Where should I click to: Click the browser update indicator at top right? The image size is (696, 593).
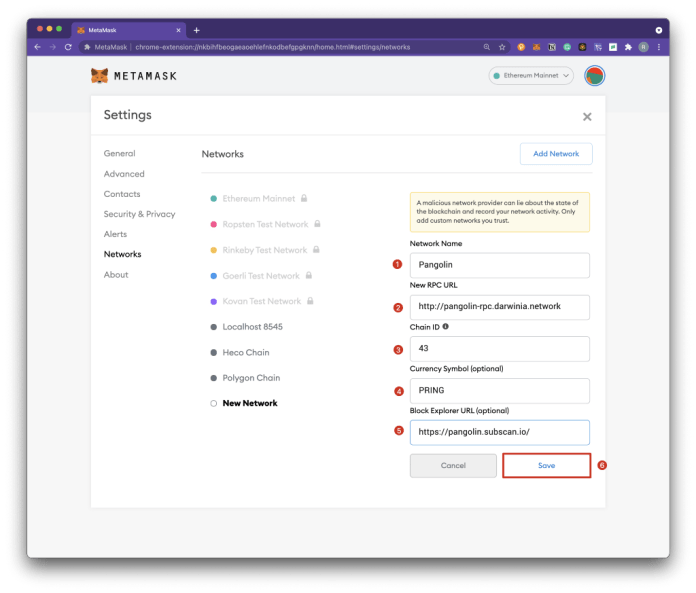tap(659, 30)
